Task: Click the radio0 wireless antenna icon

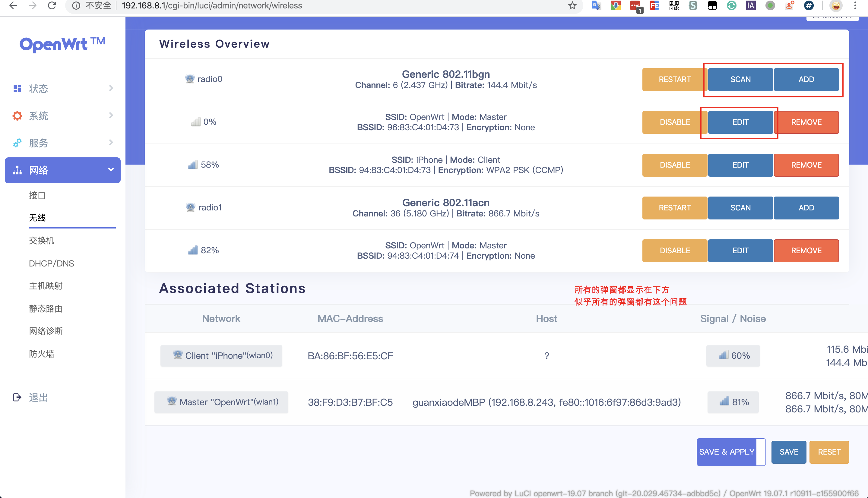Action: pos(190,78)
